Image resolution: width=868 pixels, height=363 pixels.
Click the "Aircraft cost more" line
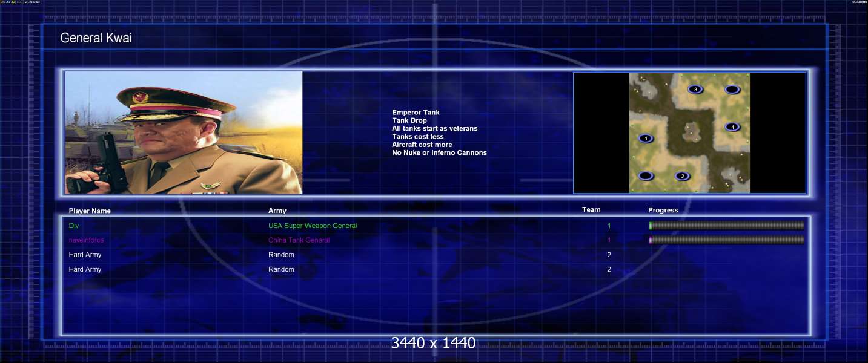422,145
